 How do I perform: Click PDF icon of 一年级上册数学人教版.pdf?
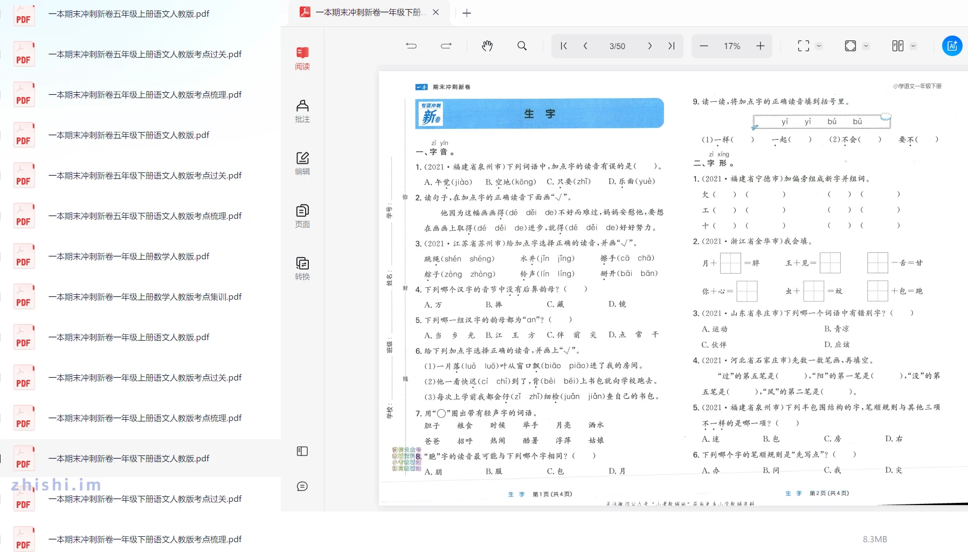pos(24,257)
